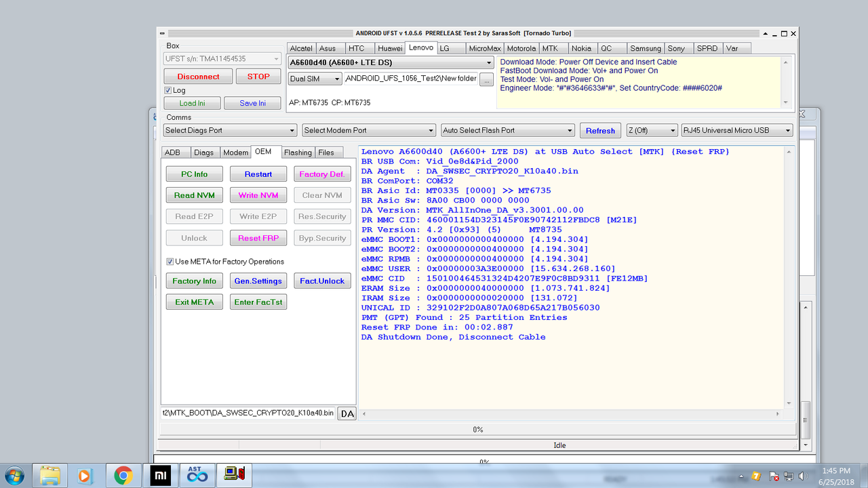Open the volume speaker tray icon
The height and width of the screenshot is (488, 868).
click(804, 476)
